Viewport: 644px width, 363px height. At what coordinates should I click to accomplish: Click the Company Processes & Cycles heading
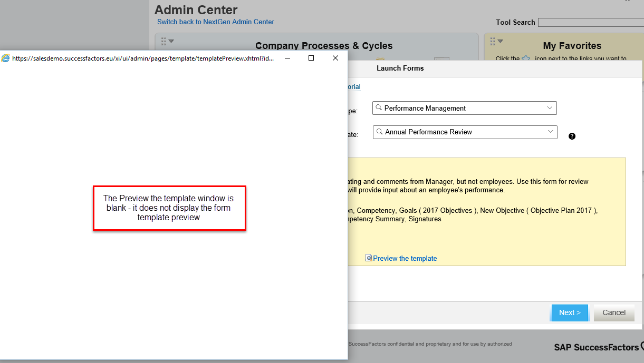pyautogui.click(x=324, y=46)
